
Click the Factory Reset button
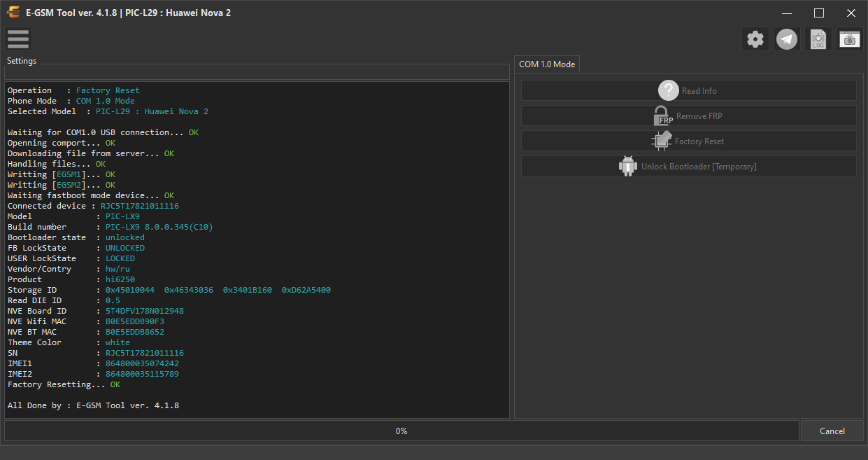[688, 141]
